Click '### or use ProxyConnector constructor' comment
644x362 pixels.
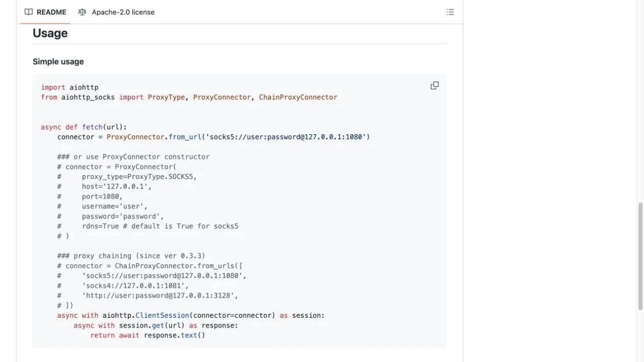(x=133, y=157)
